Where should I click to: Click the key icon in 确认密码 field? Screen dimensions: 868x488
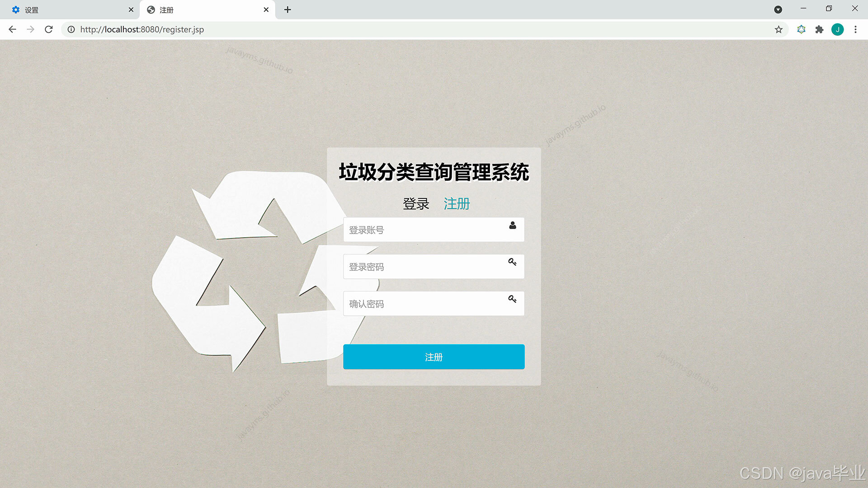click(x=512, y=299)
